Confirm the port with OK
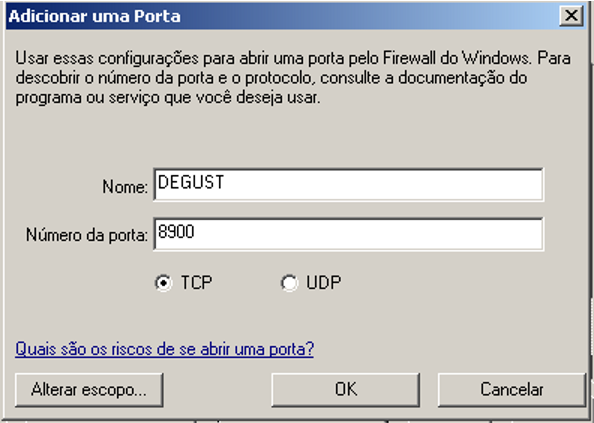The image size is (594, 423). (345, 390)
